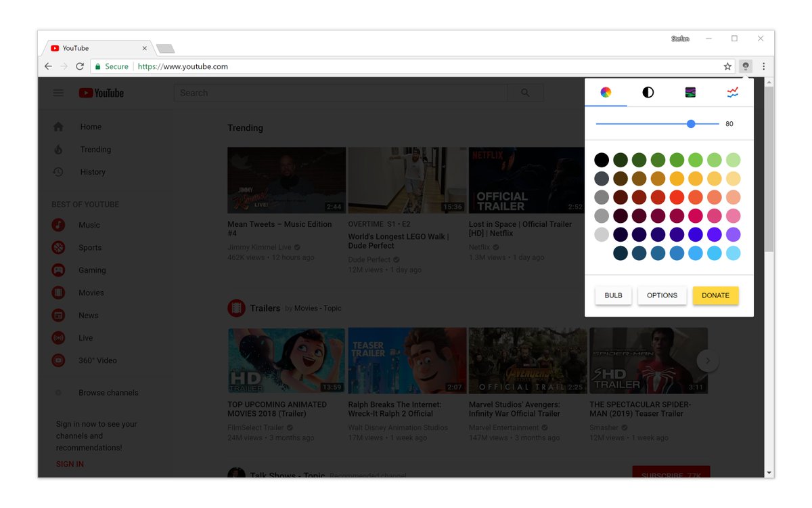The height and width of the screenshot is (508, 812).
Task: Open the Avengers Infinity War thumbnail
Action: pyautogui.click(x=528, y=361)
